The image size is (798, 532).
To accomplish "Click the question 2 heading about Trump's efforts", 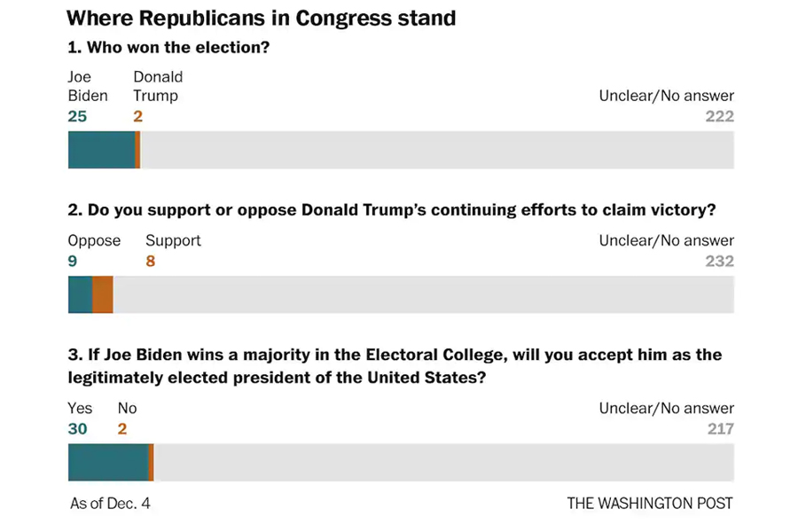I will 392,210.
